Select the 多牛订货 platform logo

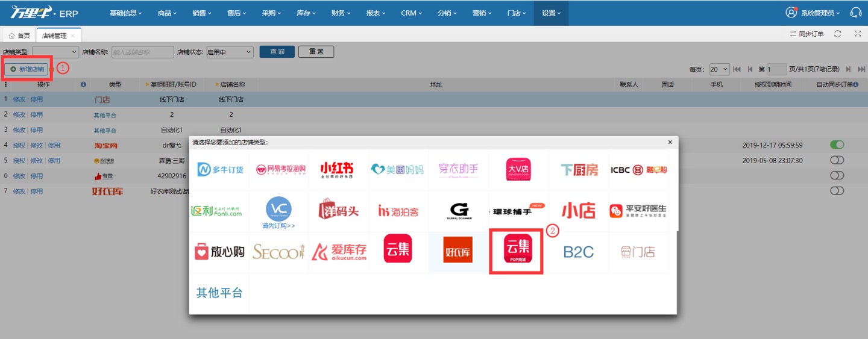[x=220, y=170]
